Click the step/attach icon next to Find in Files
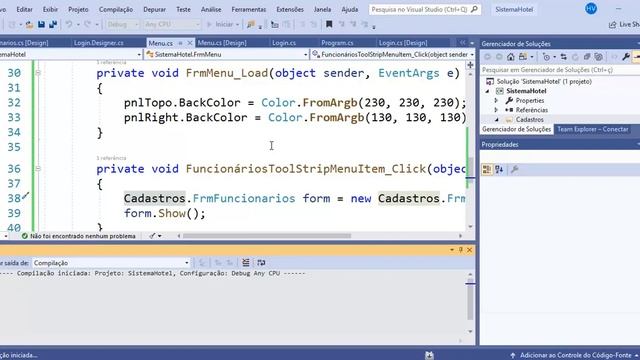 pos(275,24)
